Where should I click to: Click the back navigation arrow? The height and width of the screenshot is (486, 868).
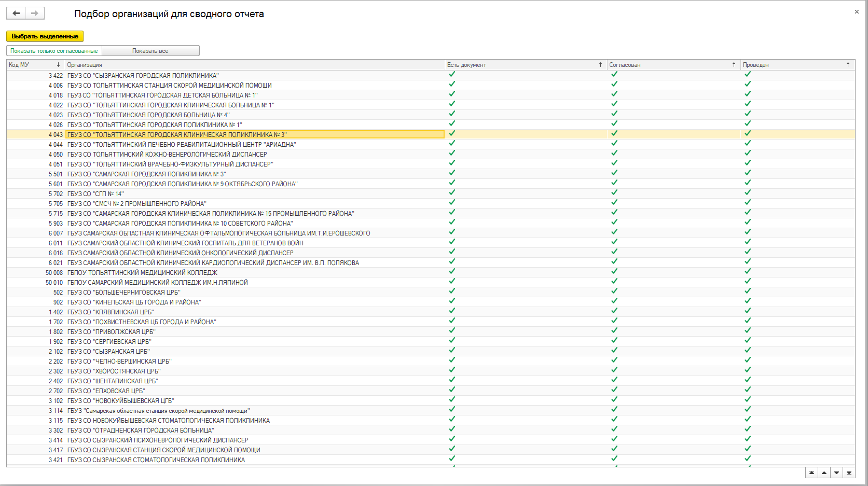point(16,13)
